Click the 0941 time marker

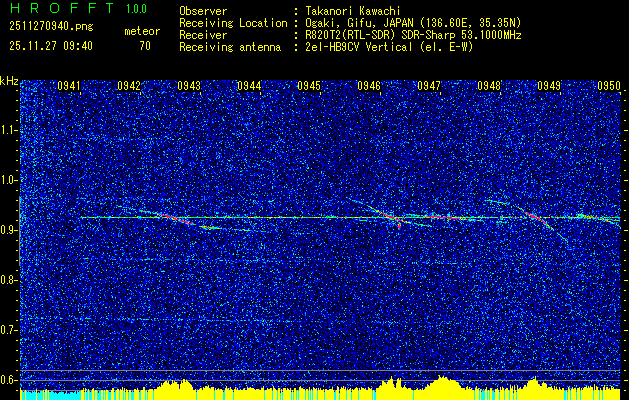point(69,86)
